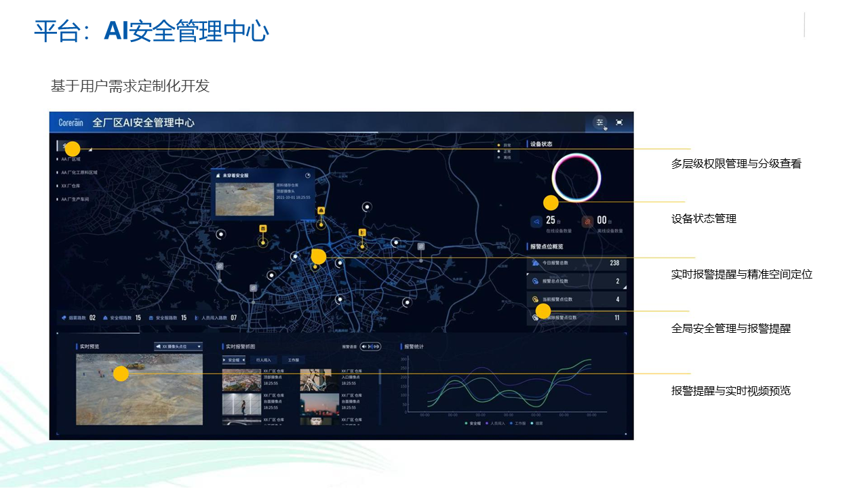868x488 pixels.
Task: Toggle the 人员闯入 series in chart legend
Action: 496,424
